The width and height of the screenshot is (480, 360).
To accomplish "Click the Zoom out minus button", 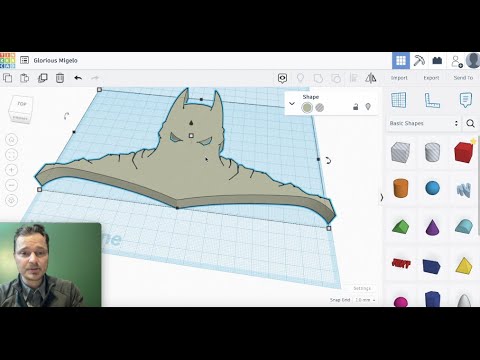I will (12, 185).
